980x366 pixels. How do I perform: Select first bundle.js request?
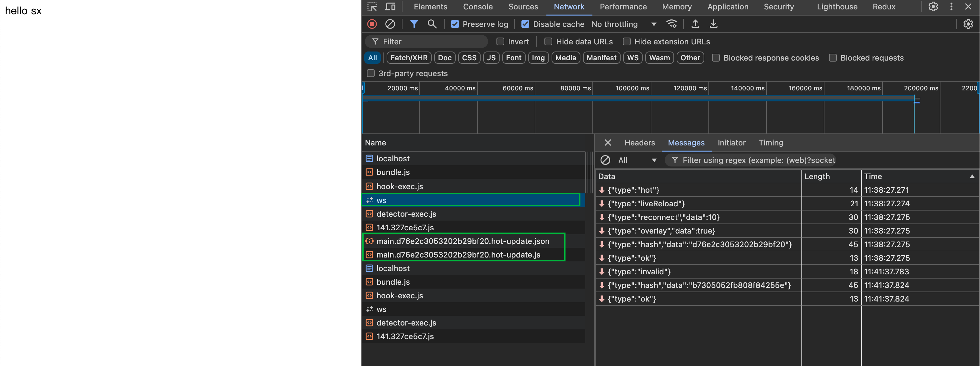(473, 172)
